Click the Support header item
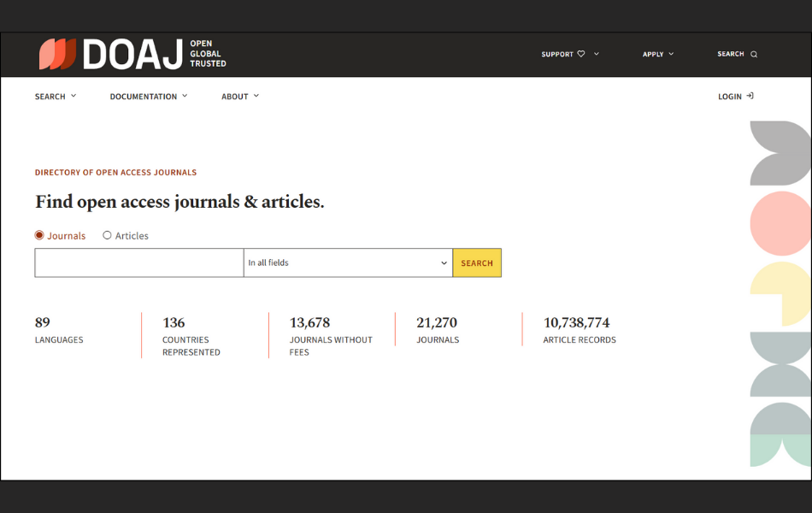 click(570, 54)
